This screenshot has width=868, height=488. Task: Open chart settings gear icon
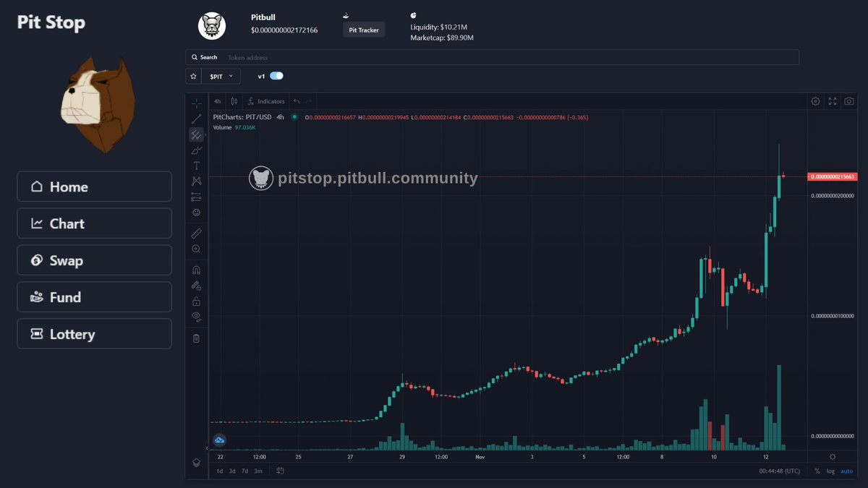pos(816,101)
